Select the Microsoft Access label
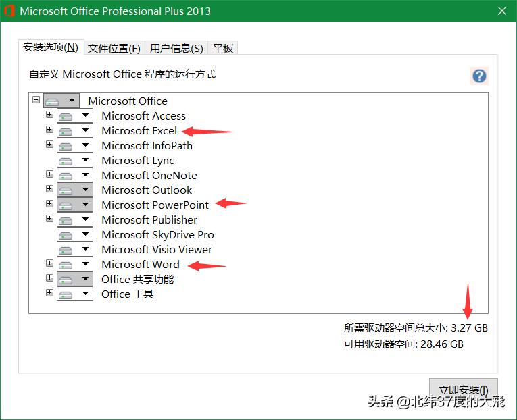 click(143, 115)
